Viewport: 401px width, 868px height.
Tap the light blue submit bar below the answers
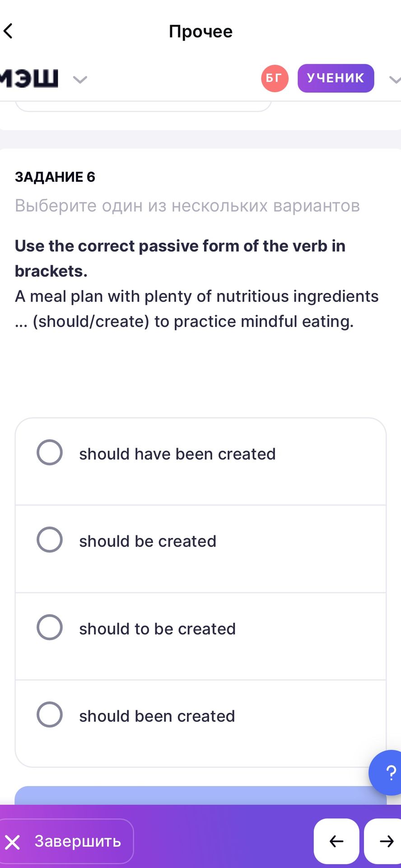pos(200,795)
